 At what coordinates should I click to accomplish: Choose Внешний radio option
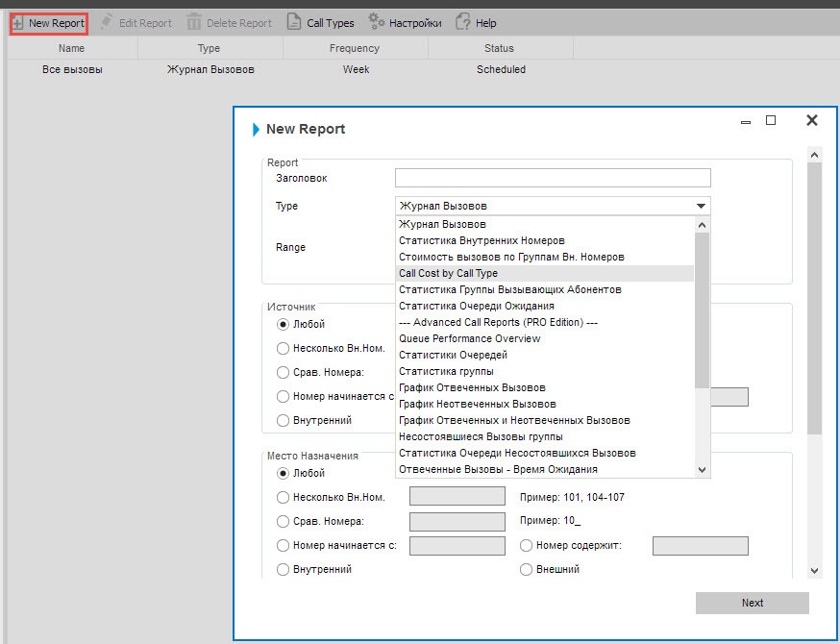[x=527, y=569]
